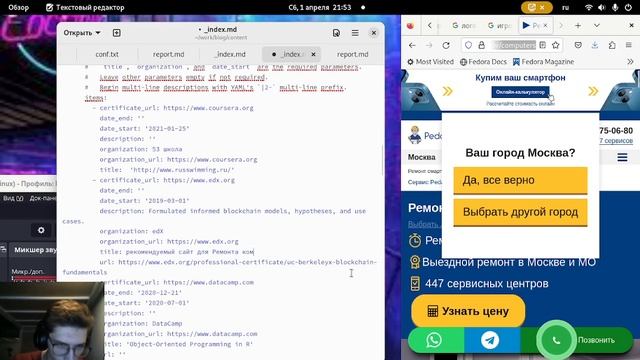
Task: Bookmark this page with star icon
Action: coord(556,45)
